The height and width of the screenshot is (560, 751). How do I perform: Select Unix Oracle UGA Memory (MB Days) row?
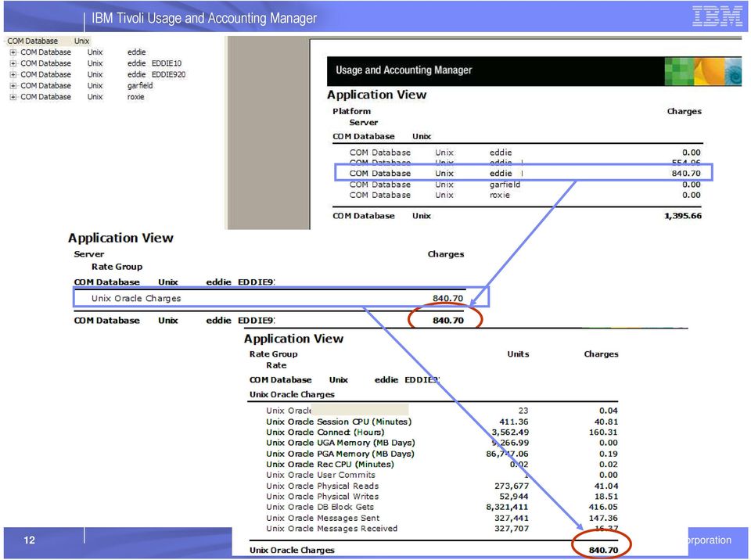click(x=441, y=443)
